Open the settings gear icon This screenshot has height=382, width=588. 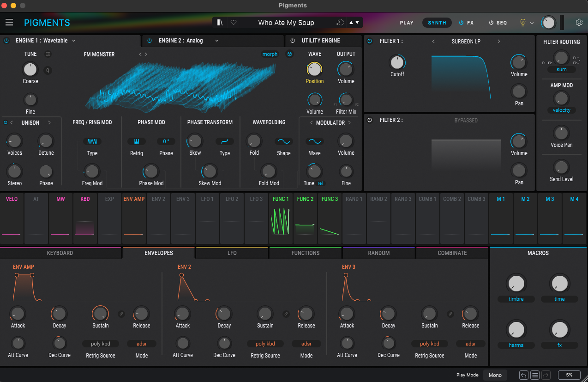579,22
